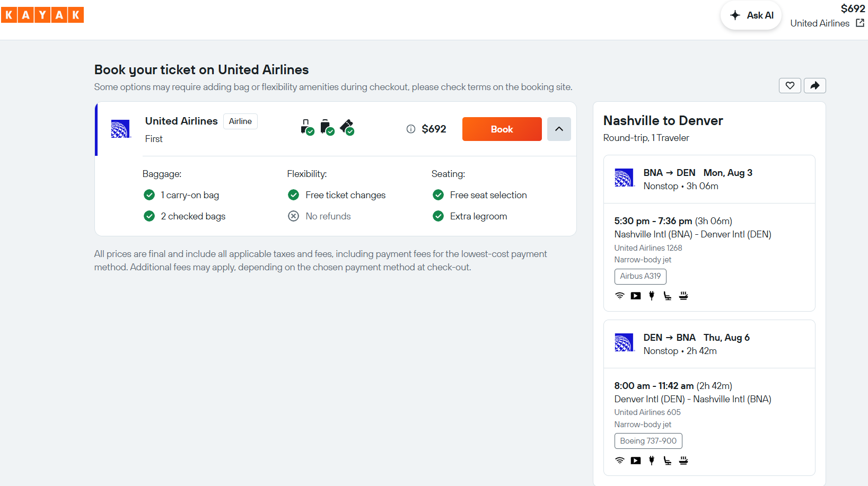Click the Boeing 737-900 aircraft tag

coord(648,441)
